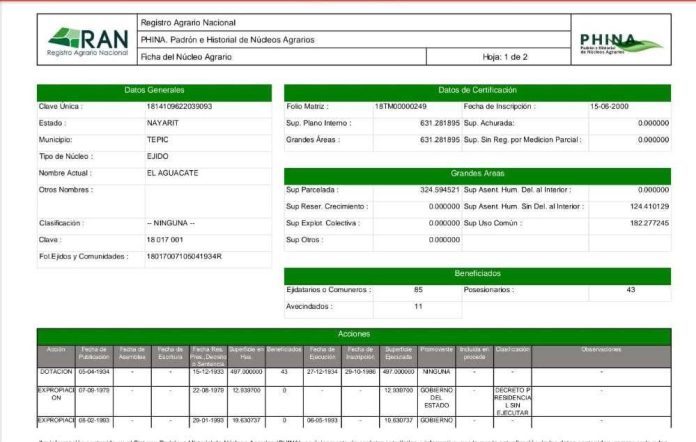The height and width of the screenshot is (442, 696).
Task: Click the Avecindados count 11
Action: [417, 306]
